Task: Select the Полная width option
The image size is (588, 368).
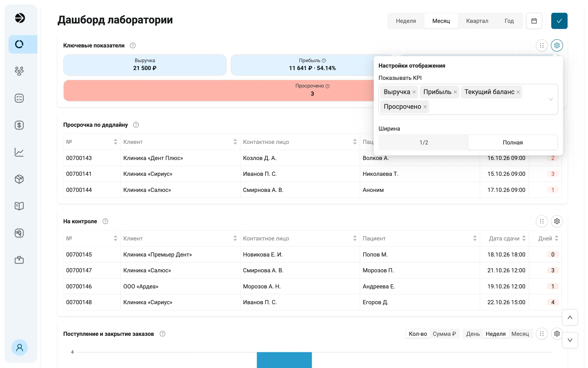Action: [x=513, y=142]
